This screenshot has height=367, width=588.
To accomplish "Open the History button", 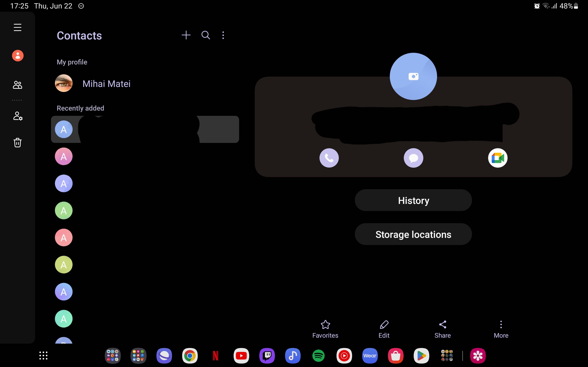I will (413, 200).
